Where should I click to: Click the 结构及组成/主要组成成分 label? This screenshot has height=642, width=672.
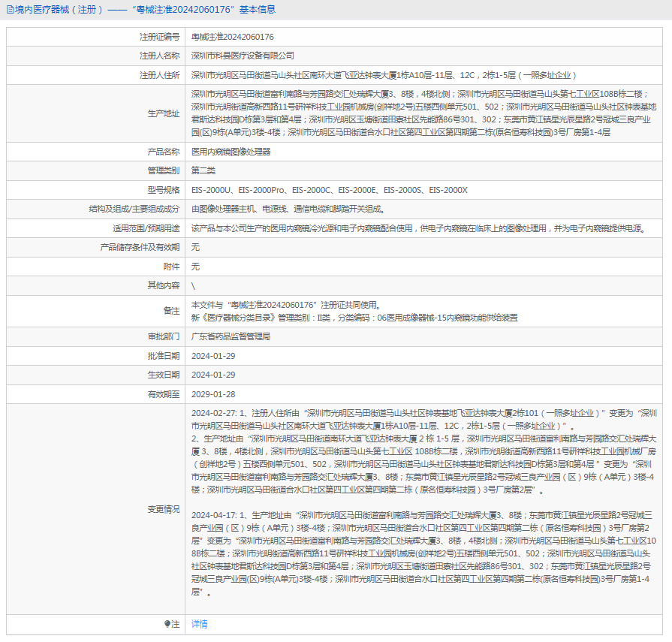(134, 209)
